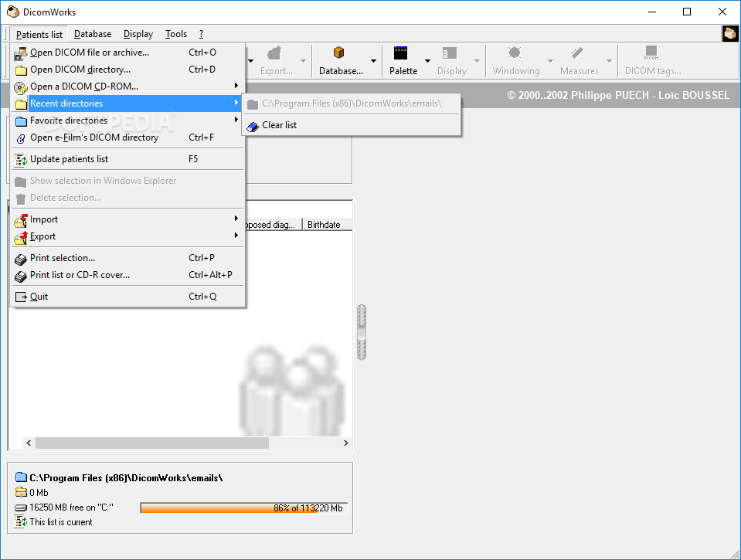
Task: Open the Display menu
Action: click(138, 34)
